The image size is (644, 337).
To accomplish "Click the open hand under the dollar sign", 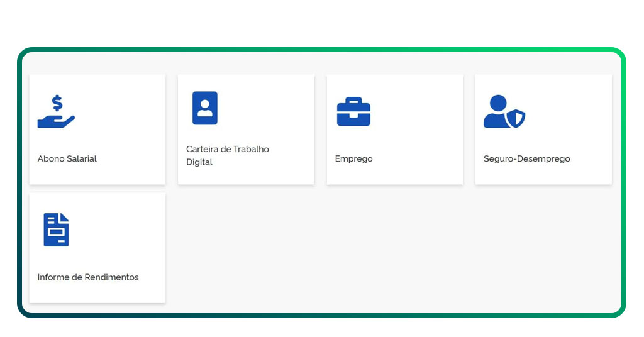I will [55, 121].
